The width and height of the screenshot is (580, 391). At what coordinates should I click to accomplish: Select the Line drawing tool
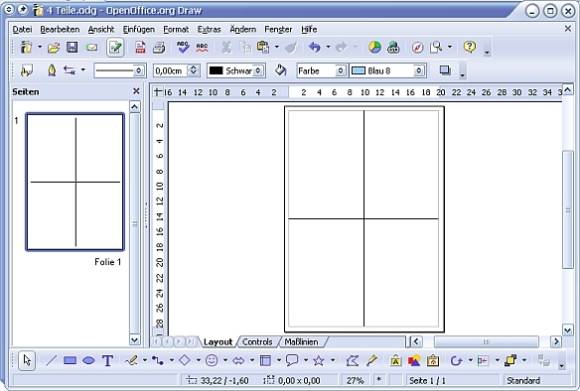[51, 360]
